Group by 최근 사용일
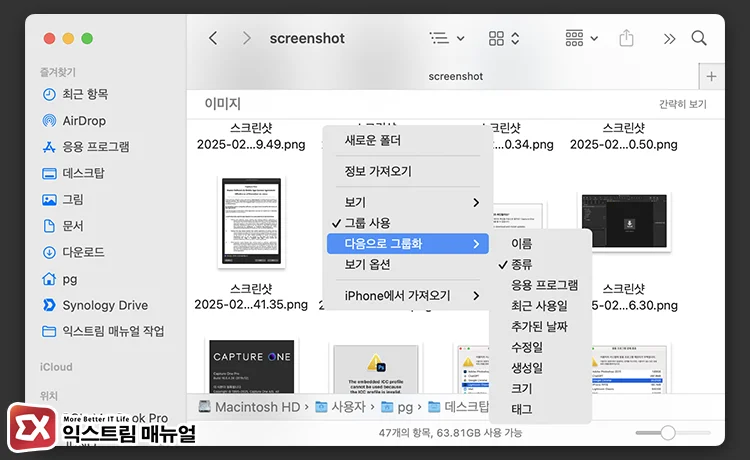 click(540, 306)
